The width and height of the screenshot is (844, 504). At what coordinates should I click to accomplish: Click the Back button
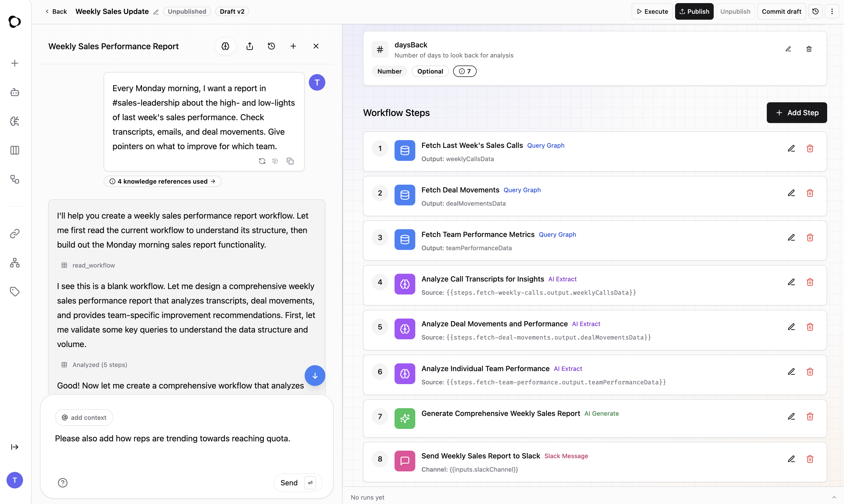point(56,12)
